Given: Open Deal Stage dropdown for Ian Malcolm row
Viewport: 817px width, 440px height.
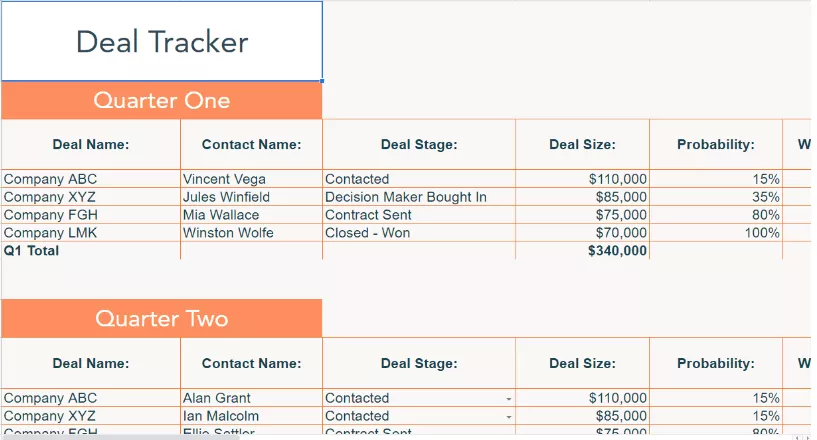Looking at the screenshot, I should tap(509, 417).
